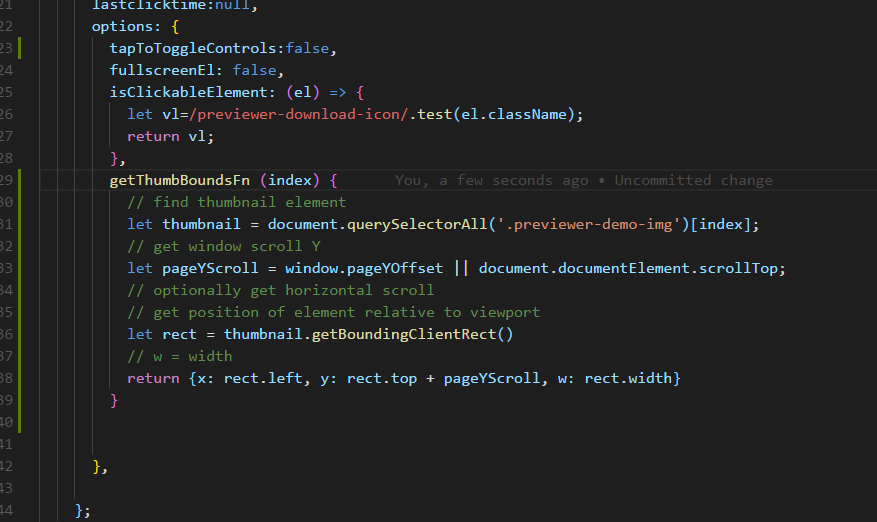Viewport: 877px width, 522px height.
Task: Click the (index) parameter of getThumbBoundsFn
Action: click(x=290, y=180)
